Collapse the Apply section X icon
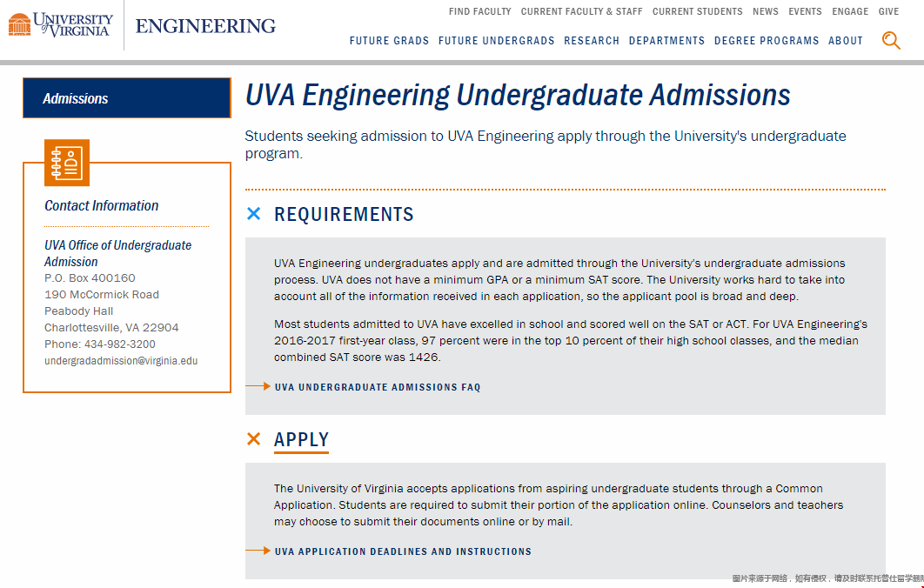The width and height of the screenshot is (924, 588). pyautogui.click(x=254, y=439)
